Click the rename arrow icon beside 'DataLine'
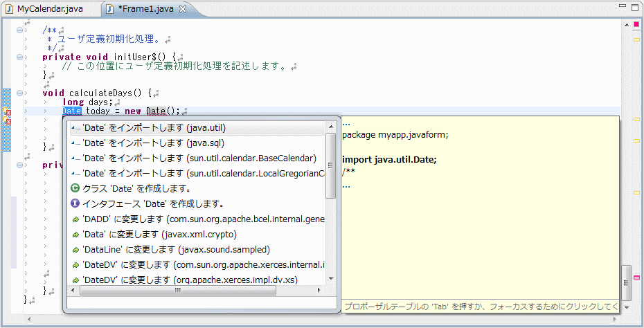 click(75, 250)
